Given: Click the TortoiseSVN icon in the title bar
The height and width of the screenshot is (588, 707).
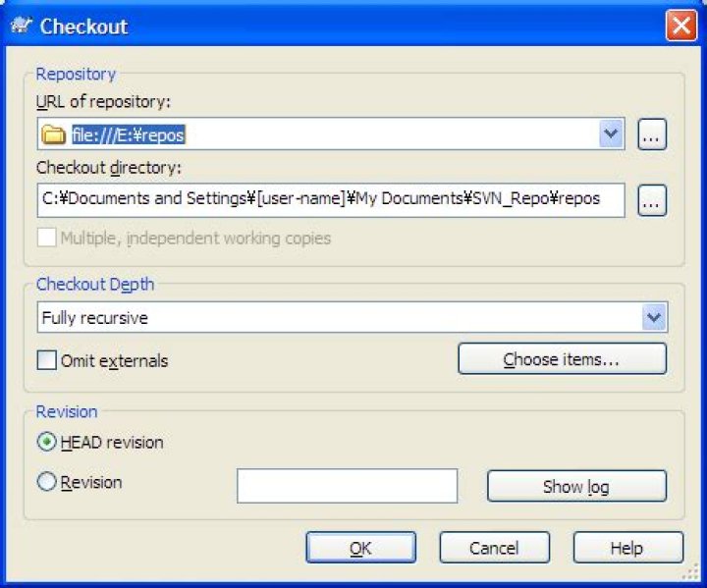Looking at the screenshot, I should [x=22, y=26].
